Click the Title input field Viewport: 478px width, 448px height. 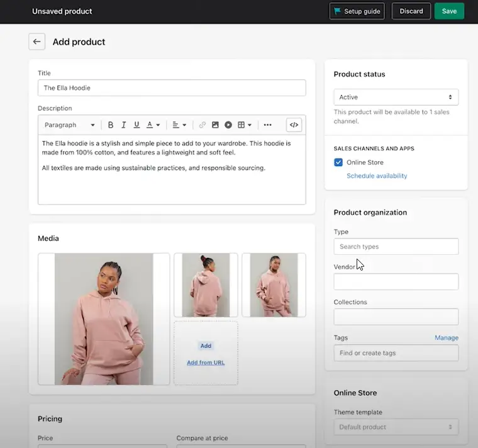[x=172, y=88]
